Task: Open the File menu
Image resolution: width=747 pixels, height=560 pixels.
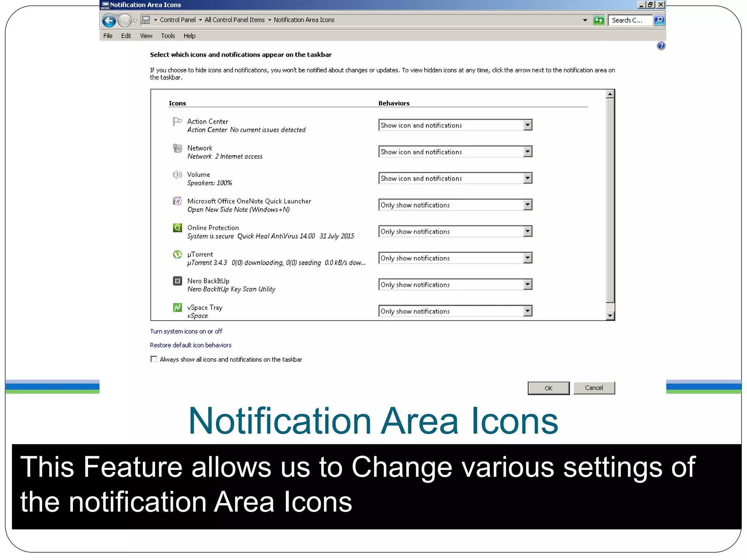Action: tap(108, 36)
